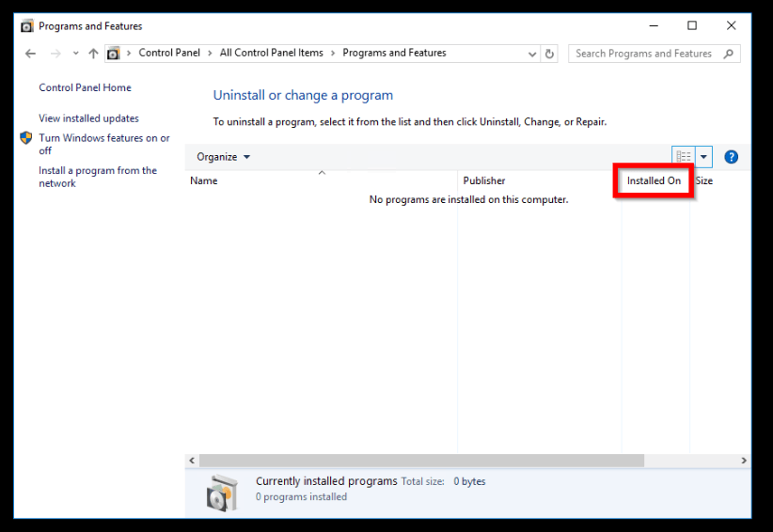Click Programs and Features breadcrumb segment
This screenshot has height=532, width=773.
pos(394,53)
